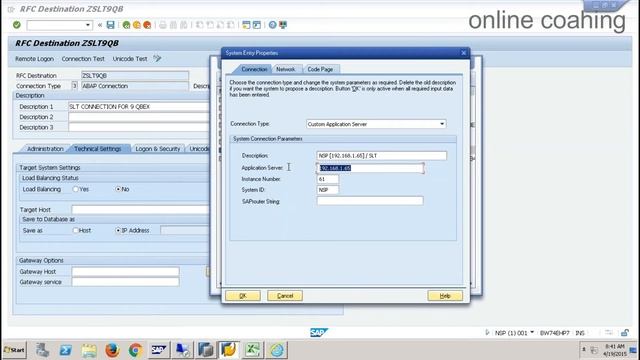The image size is (640, 360).
Task: Open the command field dropdown arrow
Action: [88, 25]
